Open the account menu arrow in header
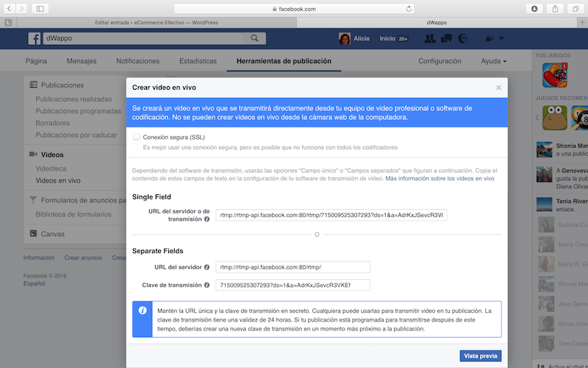The height and width of the screenshot is (368, 588). click(501, 38)
